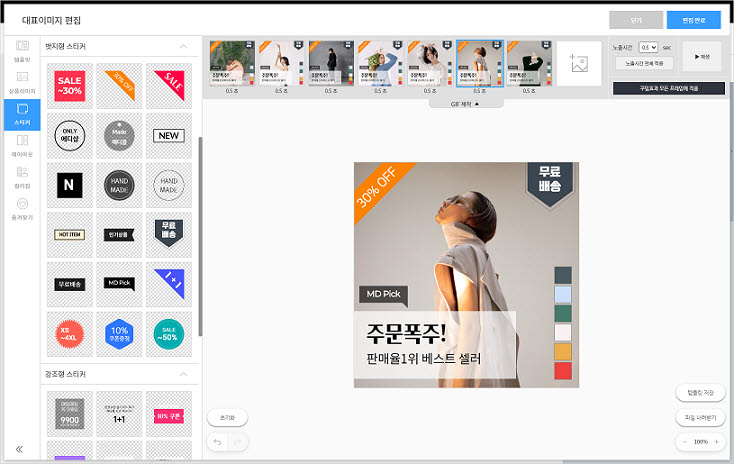Add the red SALE ~30% square sticker
This screenshot has height=464, width=734.
point(70,86)
